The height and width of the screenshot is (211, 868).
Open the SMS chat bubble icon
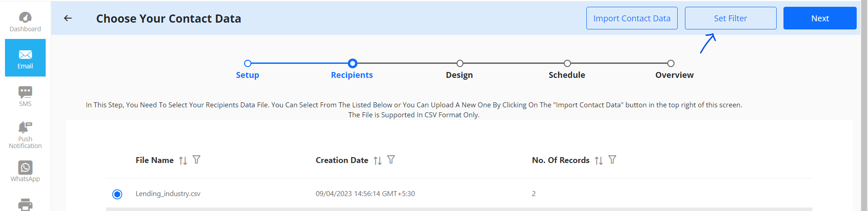(25, 92)
